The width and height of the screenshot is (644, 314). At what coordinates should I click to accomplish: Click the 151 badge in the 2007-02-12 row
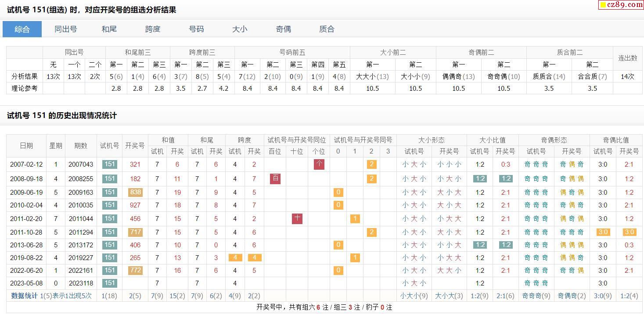tap(109, 164)
